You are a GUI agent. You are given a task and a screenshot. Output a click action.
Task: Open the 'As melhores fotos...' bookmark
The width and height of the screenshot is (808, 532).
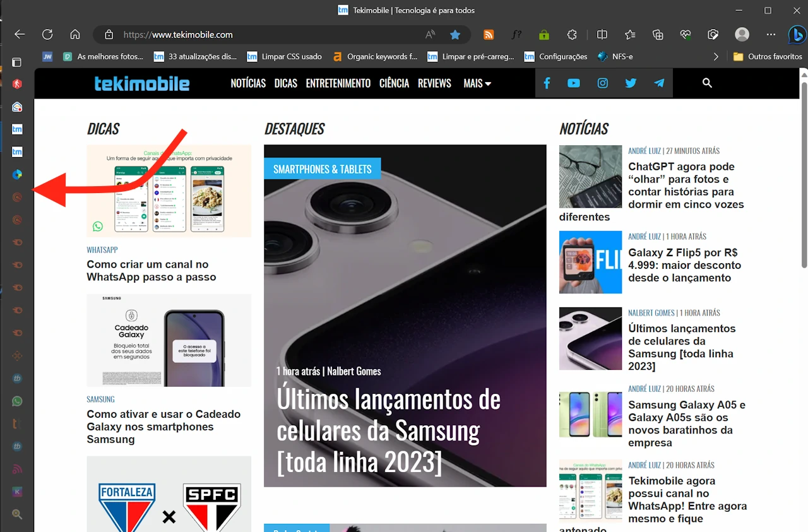coord(103,56)
